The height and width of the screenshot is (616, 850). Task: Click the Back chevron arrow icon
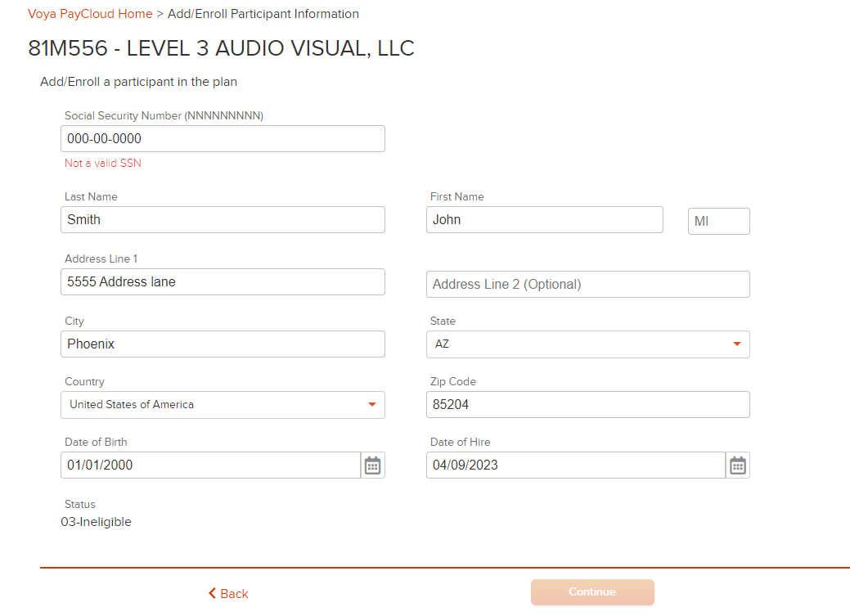pos(212,593)
